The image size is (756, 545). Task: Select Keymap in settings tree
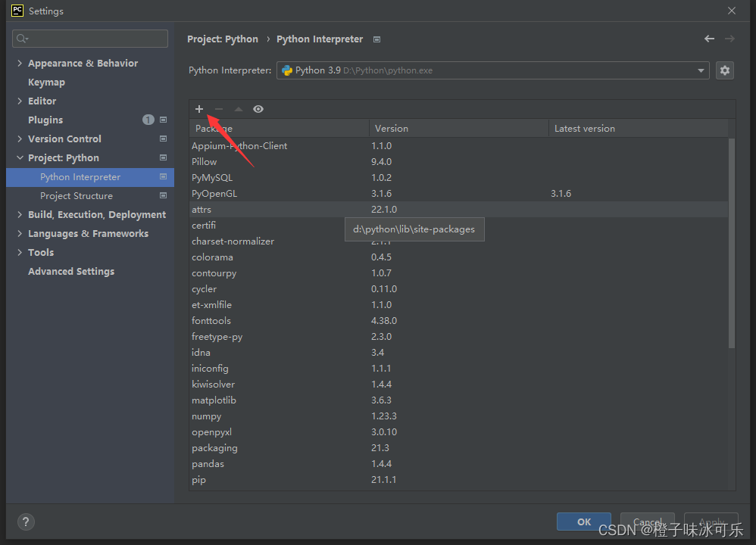[90, 82]
